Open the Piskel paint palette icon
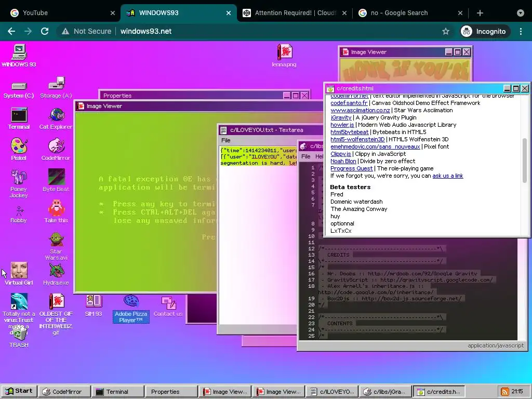The image size is (532, 399). pos(19,149)
